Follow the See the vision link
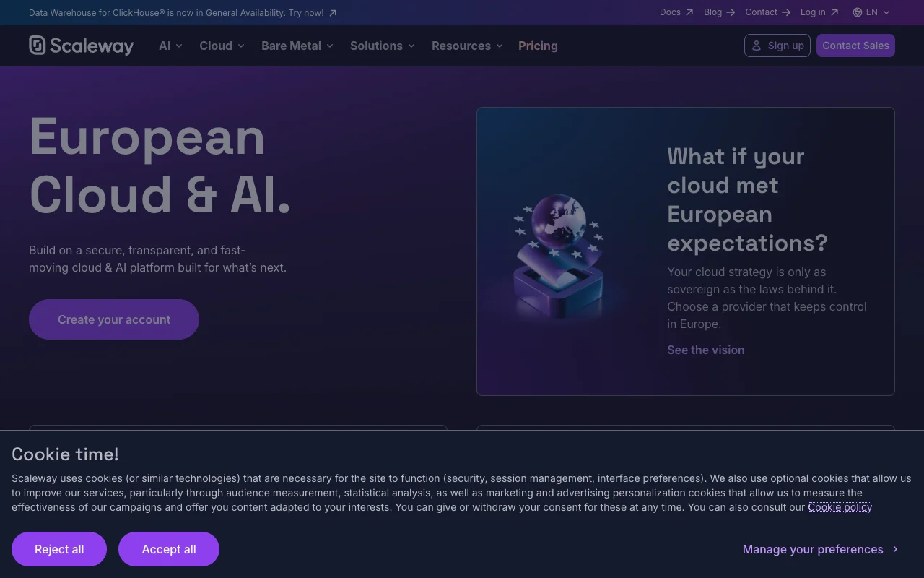The width and height of the screenshot is (924, 578). coord(705,350)
